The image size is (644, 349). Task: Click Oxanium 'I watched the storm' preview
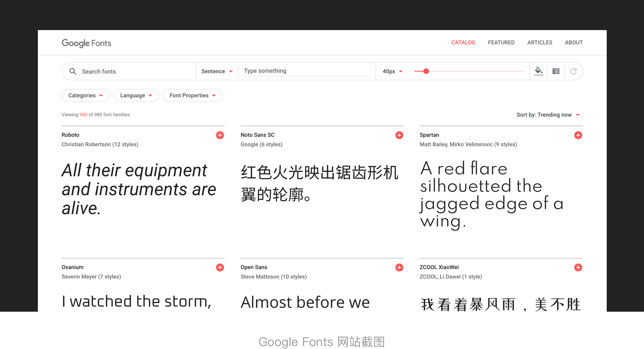[x=136, y=301]
